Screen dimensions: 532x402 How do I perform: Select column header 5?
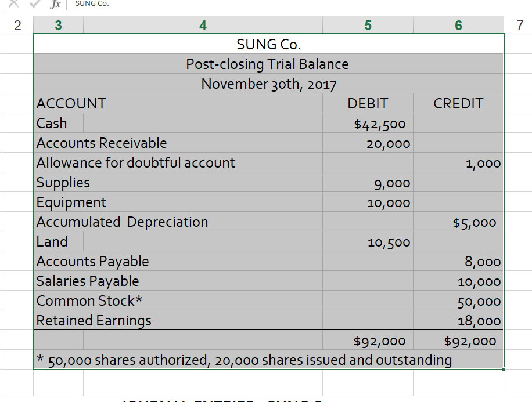(368, 26)
